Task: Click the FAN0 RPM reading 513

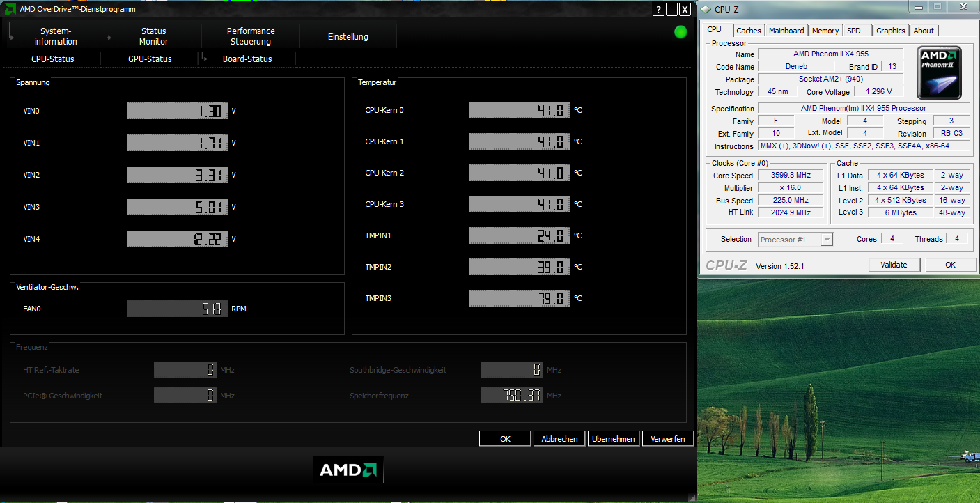Action: pos(178,309)
